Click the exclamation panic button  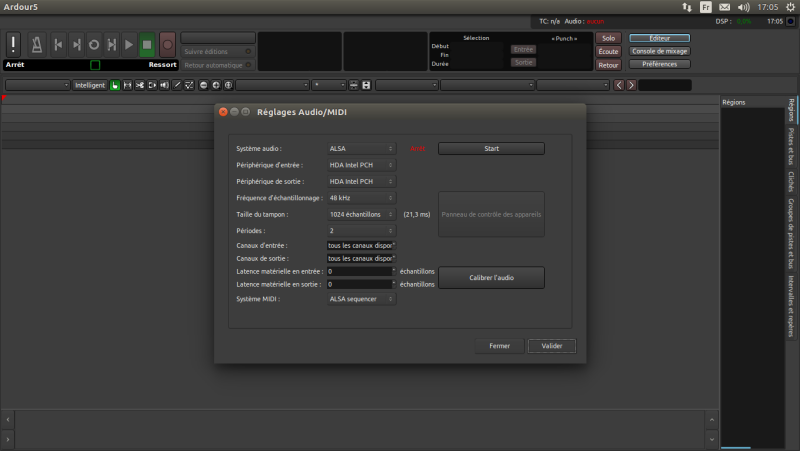pos(13,44)
